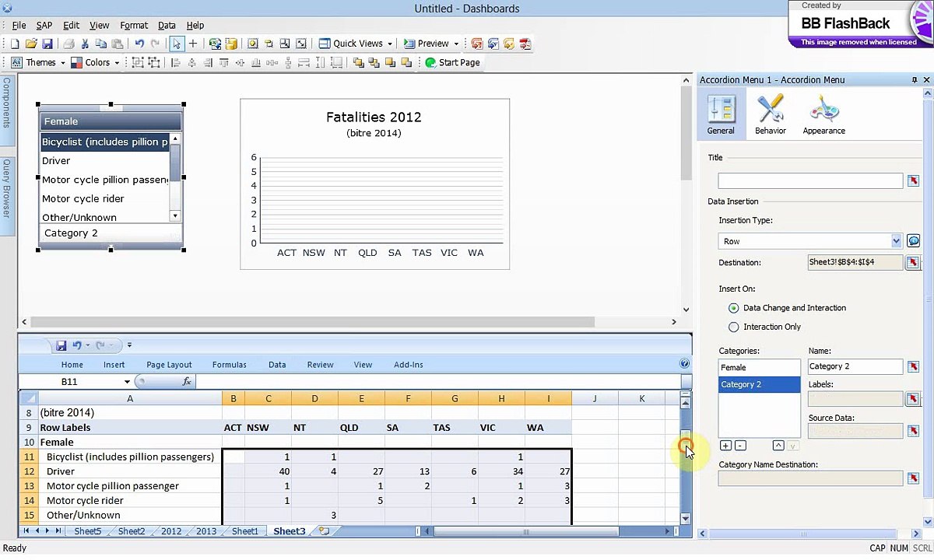Click column header C in spreadsheet
Screen dimensions: 934x560
tap(269, 399)
